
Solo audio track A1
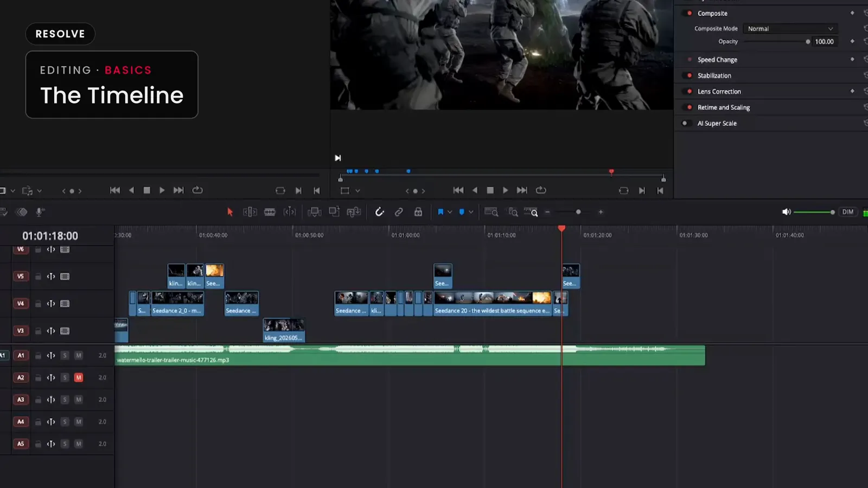pyautogui.click(x=65, y=356)
